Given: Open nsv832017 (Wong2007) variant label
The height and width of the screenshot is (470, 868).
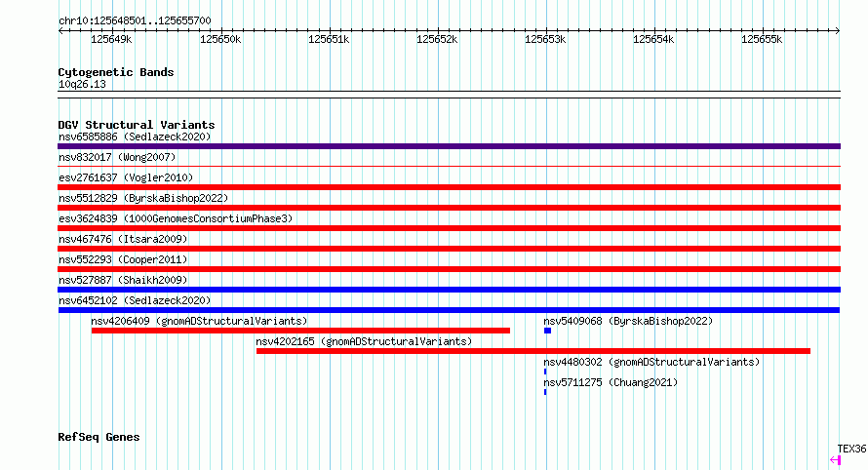Looking at the screenshot, I should point(117,157).
